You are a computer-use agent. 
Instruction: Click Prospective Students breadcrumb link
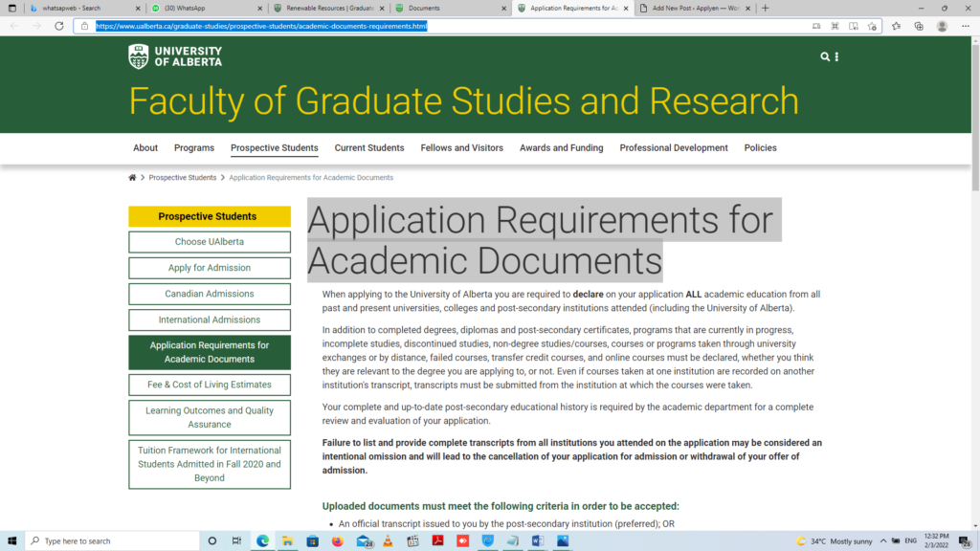click(183, 177)
